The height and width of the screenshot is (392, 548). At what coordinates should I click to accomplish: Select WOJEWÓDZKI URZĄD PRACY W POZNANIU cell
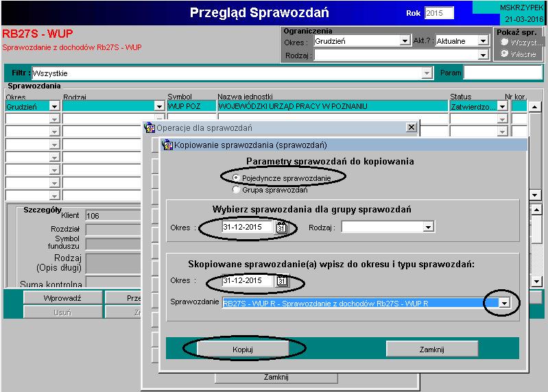[333, 106]
